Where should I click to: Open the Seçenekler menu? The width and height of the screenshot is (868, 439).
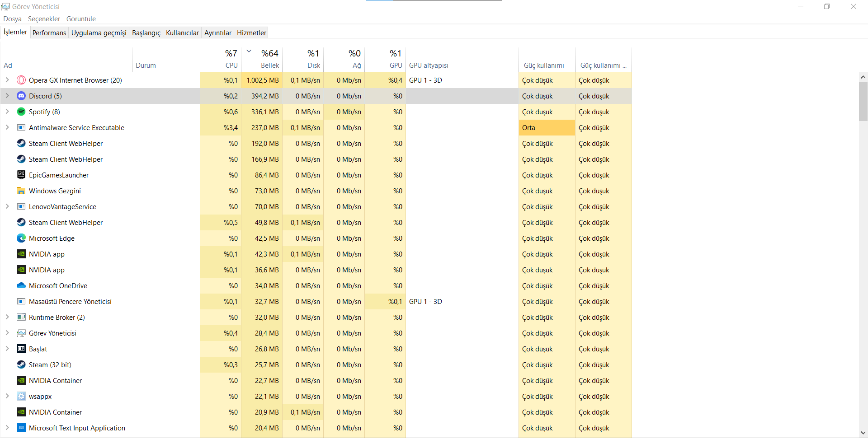(x=44, y=19)
